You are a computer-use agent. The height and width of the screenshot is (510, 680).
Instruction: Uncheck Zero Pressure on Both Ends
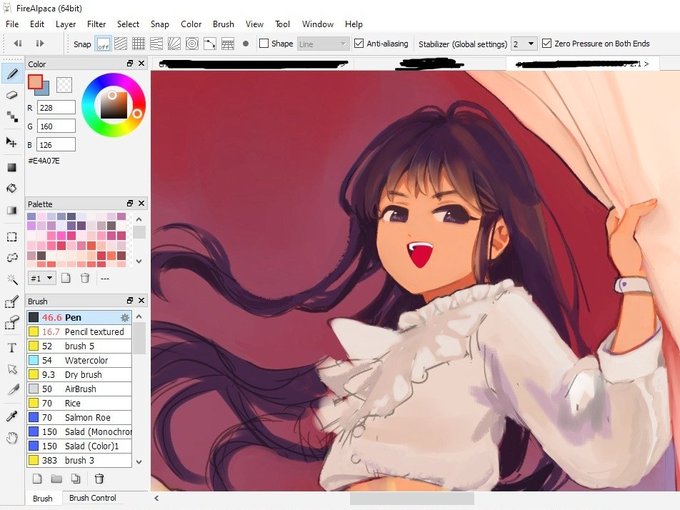point(547,43)
